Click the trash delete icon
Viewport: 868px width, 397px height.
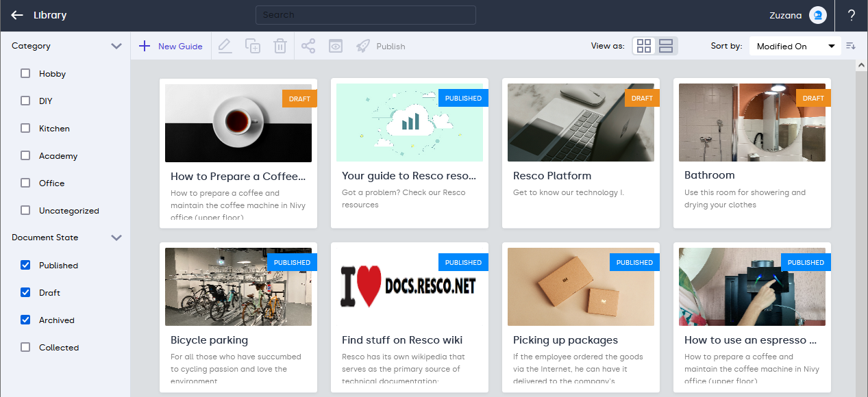280,46
